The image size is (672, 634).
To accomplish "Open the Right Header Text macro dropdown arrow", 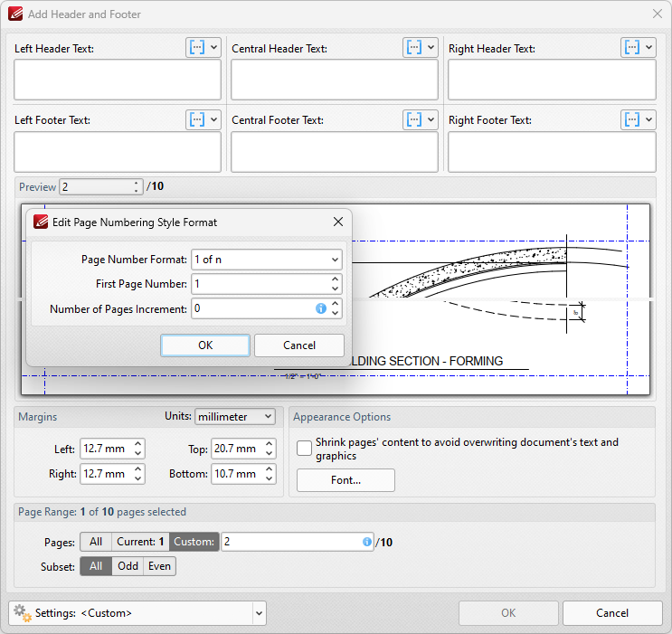I will [648, 47].
